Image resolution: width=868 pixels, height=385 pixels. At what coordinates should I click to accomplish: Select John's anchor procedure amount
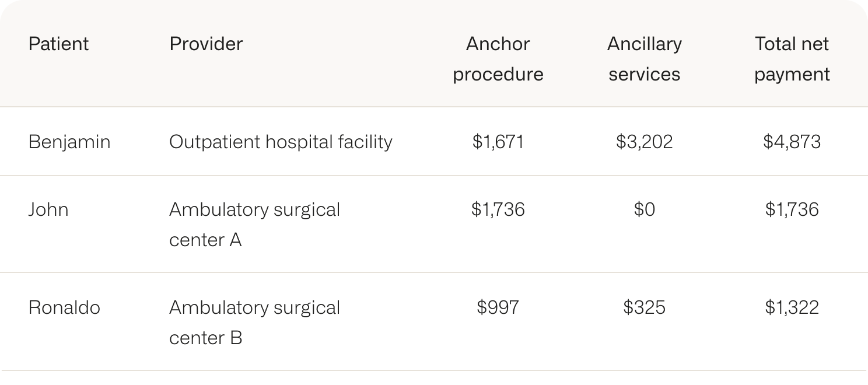(498, 209)
